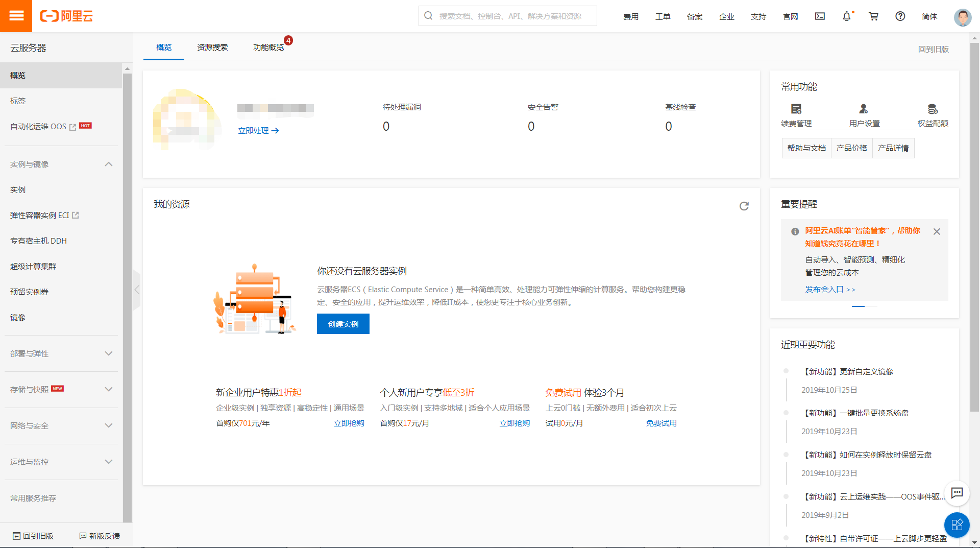Screen dimensions: 980x548
Task: Open 更新自定义镜像 feature news
Action: pyautogui.click(x=848, y=372)
